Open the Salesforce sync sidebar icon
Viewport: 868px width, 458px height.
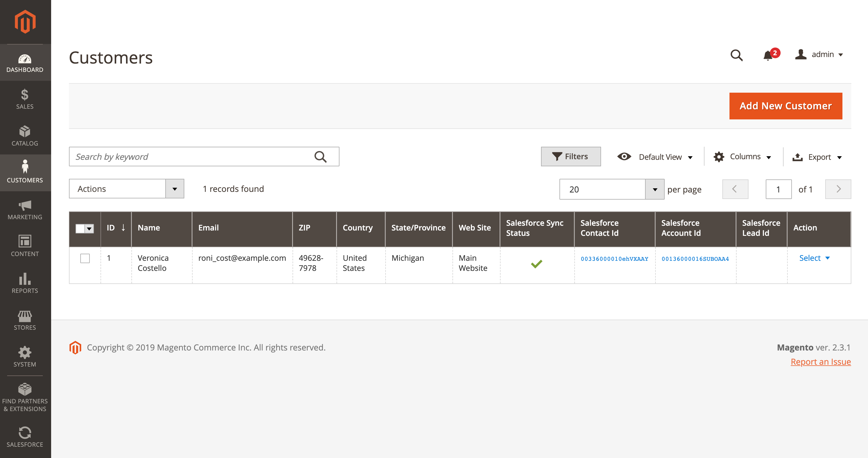25,437
